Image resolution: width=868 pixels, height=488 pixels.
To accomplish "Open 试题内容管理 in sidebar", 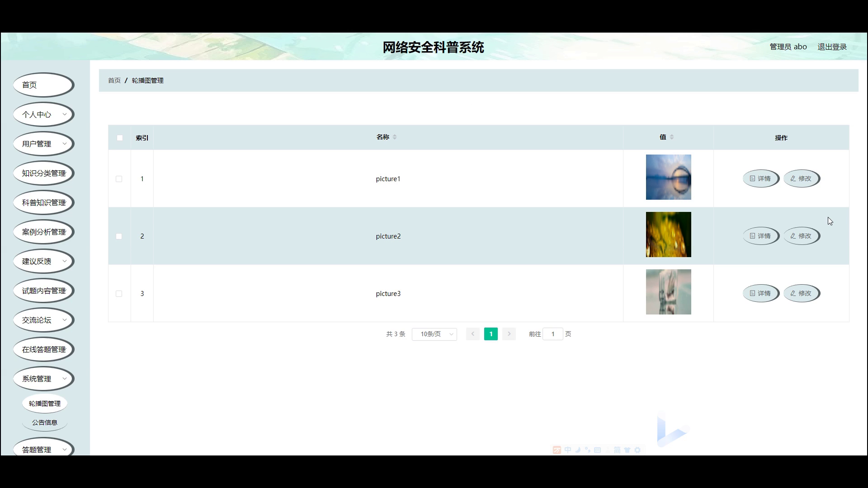I will point(44,291).
